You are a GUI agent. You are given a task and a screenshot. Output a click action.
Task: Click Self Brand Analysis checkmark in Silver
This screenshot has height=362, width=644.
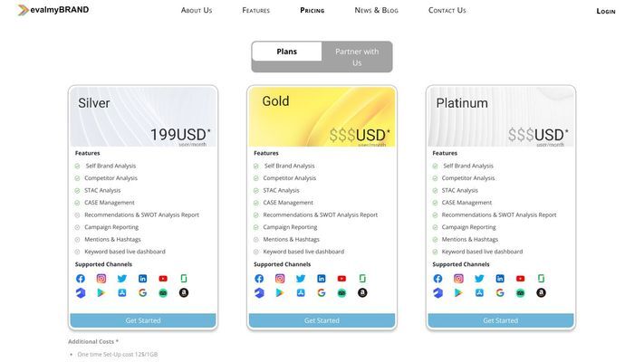(77, 166)
